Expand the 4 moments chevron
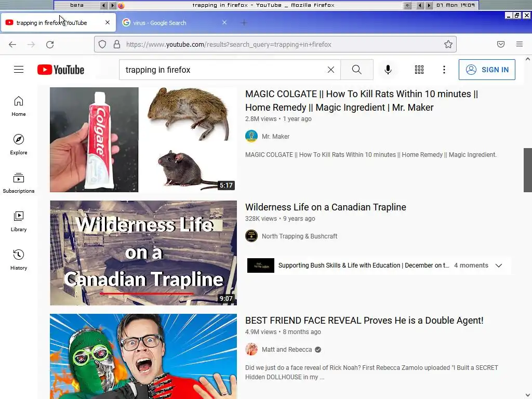532x399 pixels. [498, 265]
